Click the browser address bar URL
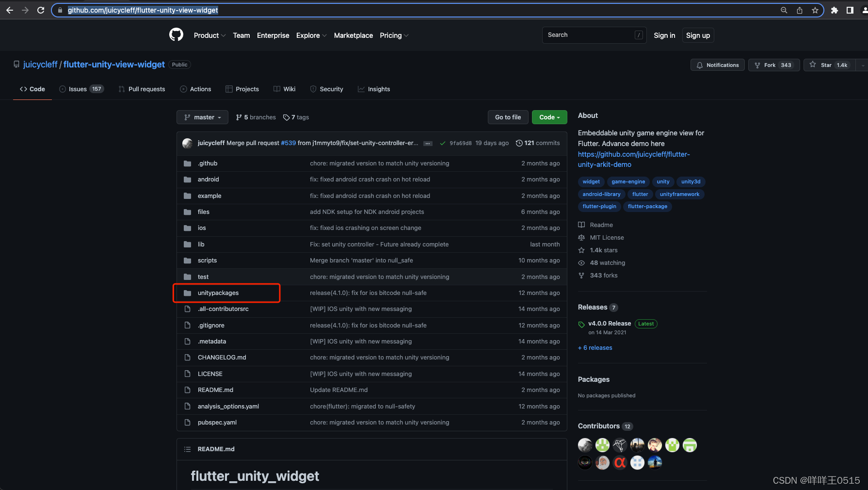This screenshot has width=868, height=490. tap(143, 10)
